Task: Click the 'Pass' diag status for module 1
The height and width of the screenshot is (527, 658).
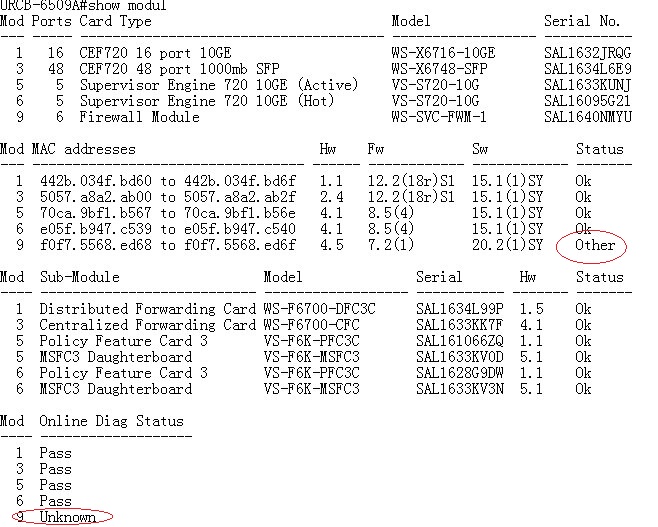Action: (x=55, y=453)
